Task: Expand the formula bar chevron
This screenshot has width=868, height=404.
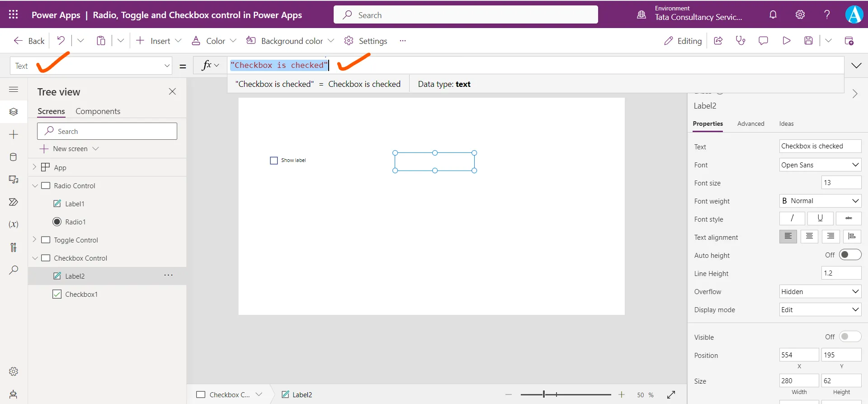Action: (856, 66)
